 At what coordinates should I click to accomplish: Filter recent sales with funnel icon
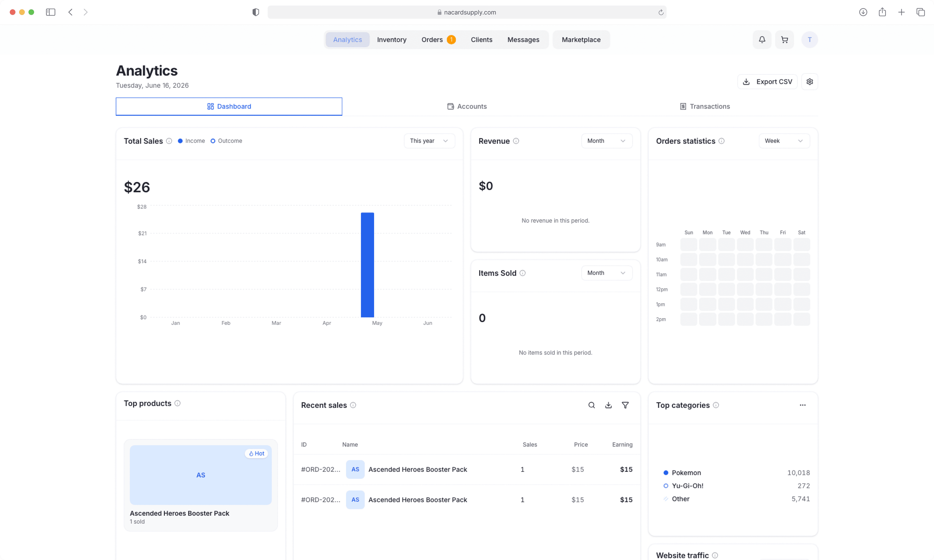click(625, 405)
